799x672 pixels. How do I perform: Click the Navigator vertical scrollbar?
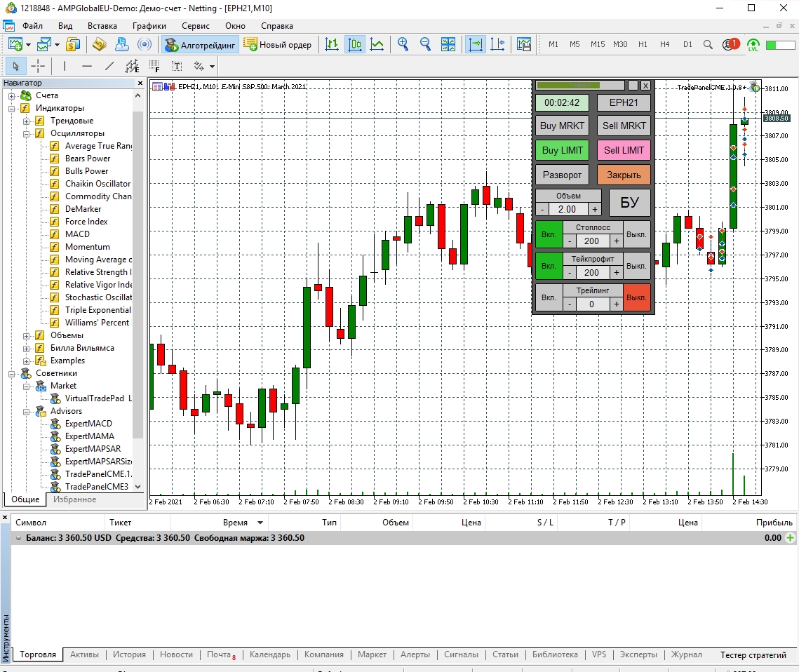137,275
